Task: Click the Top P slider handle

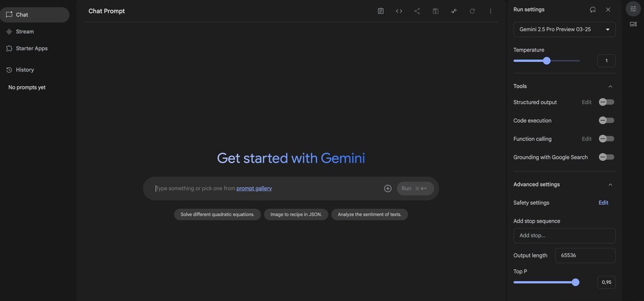Action: (x=576, y=282)
